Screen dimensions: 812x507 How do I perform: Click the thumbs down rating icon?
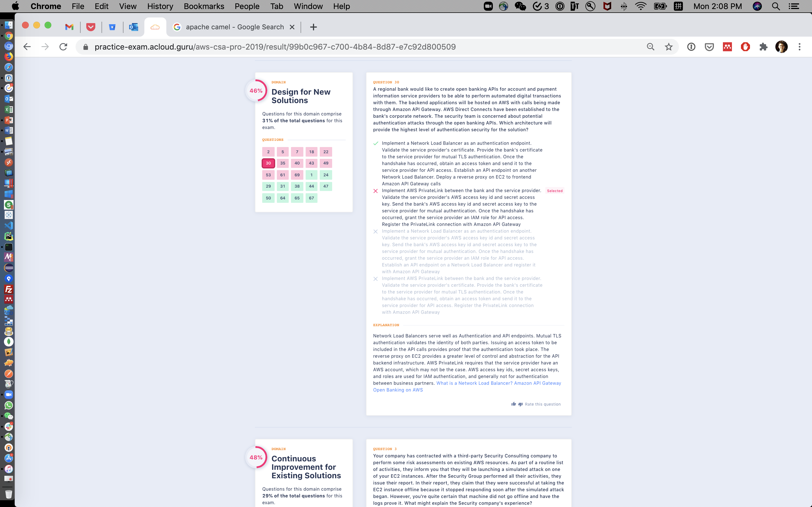[520, 404]
